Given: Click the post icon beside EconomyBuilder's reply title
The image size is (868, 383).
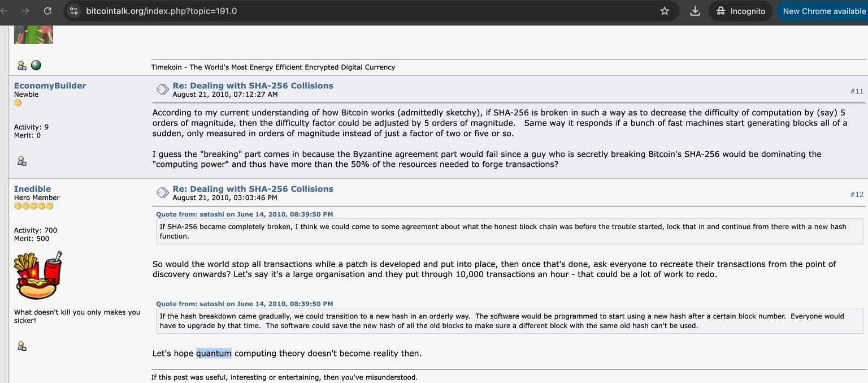Looking at the screenshot, I should click(x=162, y=89).
